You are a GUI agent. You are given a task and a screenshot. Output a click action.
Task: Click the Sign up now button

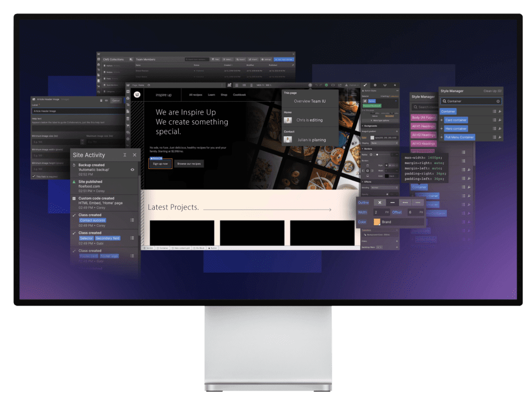click(160, 163)
